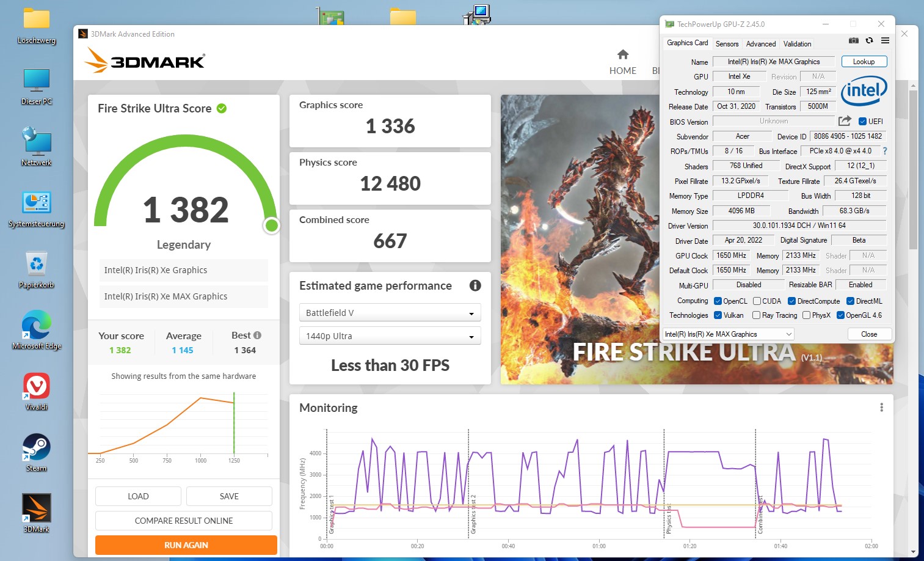Launch Microsoft Edge from desktop
Screen dimensions: 924x561
tap(37, 331)
